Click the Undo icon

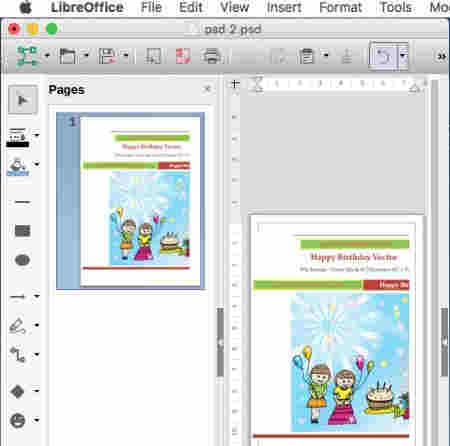point(384,56)
